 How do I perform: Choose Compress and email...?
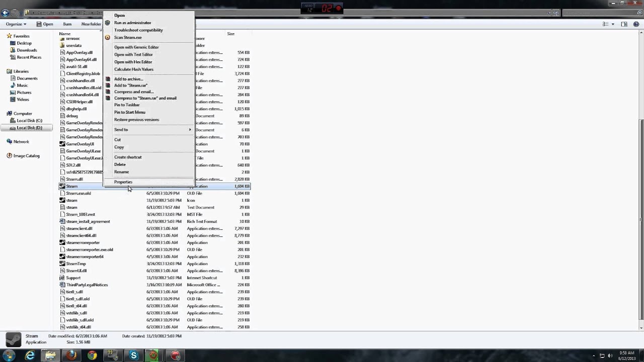pyautogui.click(x=134, y=92)
